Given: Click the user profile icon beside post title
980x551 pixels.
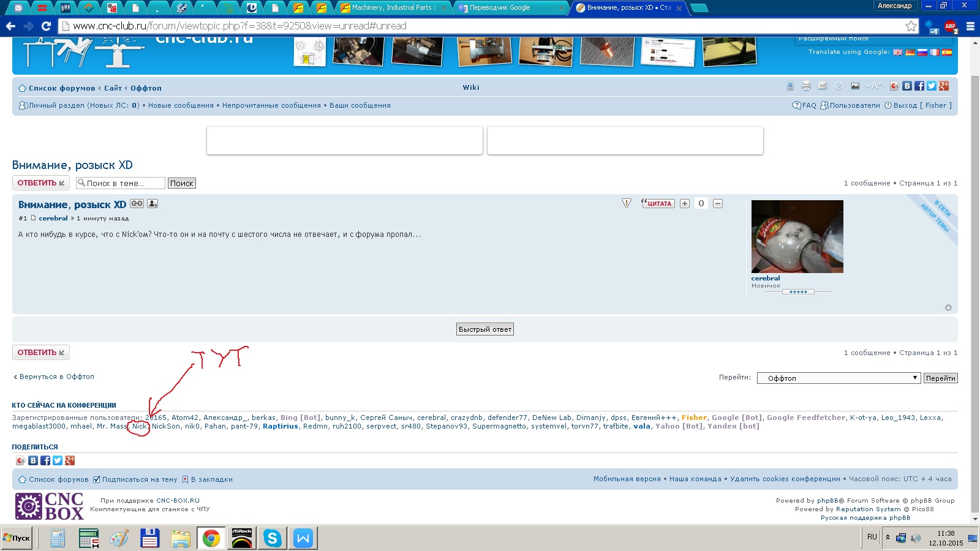Looking at the screenshot, I should pos(153,204).
